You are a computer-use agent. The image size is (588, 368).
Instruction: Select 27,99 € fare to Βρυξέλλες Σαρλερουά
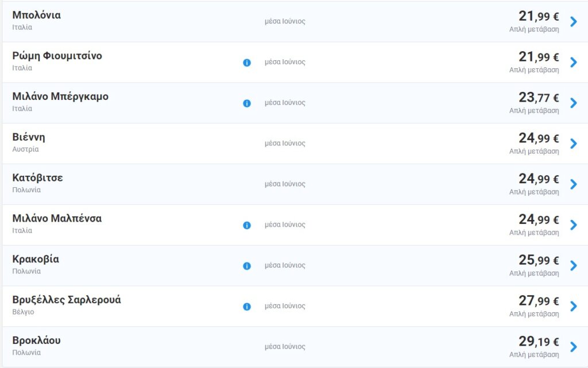click(538, 301)
